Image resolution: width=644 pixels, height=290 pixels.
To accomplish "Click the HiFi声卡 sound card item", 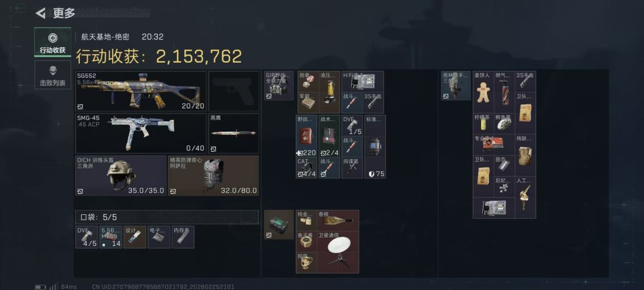I will (x=363, y=81).
